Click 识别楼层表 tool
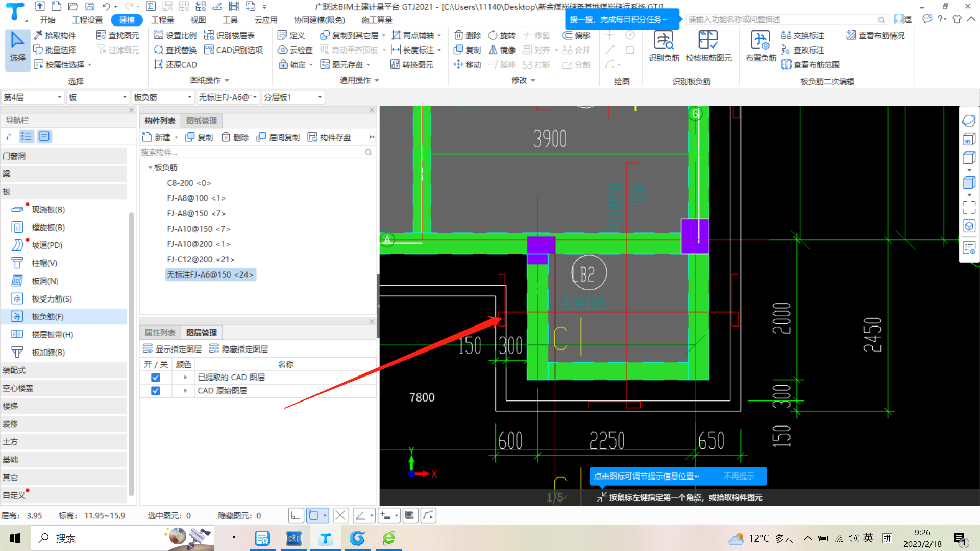The height and width of the screenshot is (551, 980). point(230,35)
